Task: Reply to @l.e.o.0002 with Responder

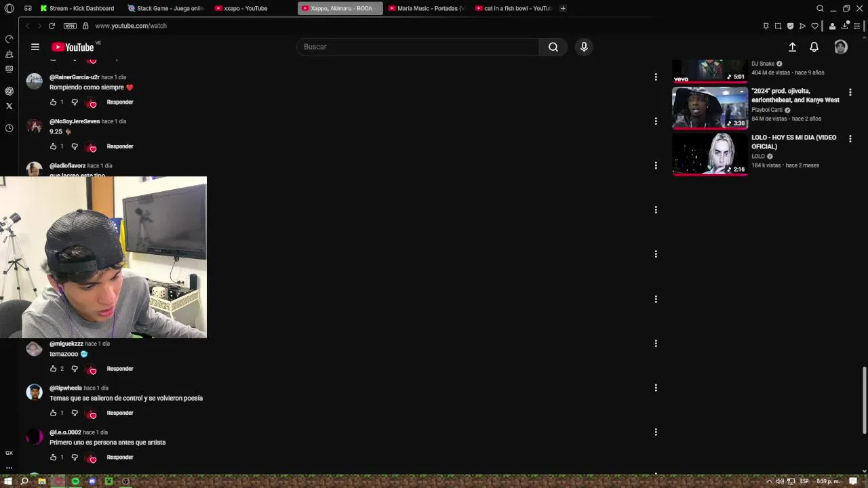Action: click(x=120, y=457)
